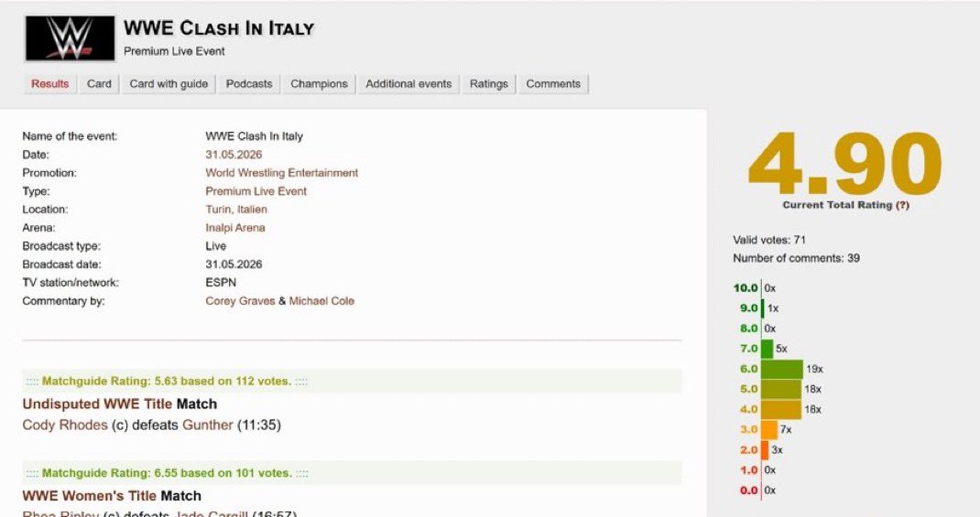Open the WWE Women's Title link
Screen dimensions: 980x517
(90, 496)
